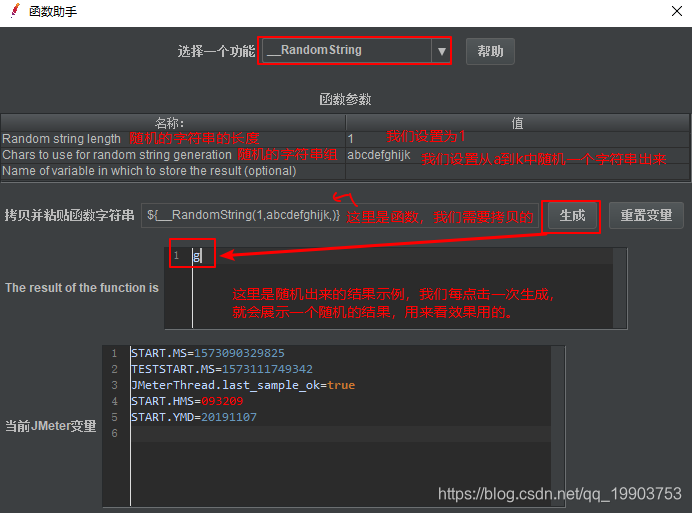Click the 重置变量 reset variables button
This screenshot has height=513, width=692.
646,215
